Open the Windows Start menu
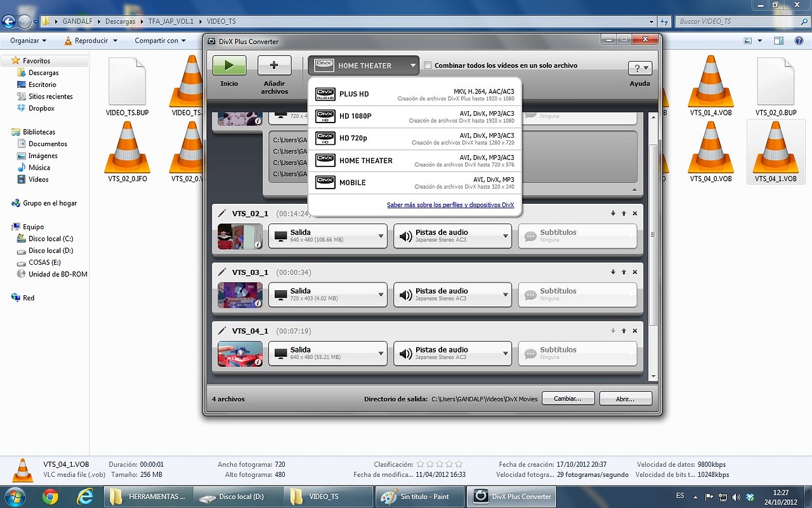 tap(15, 496)
